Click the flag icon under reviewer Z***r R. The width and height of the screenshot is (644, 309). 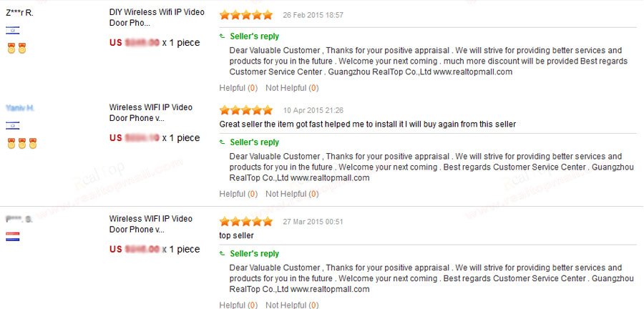pos(12,30)
